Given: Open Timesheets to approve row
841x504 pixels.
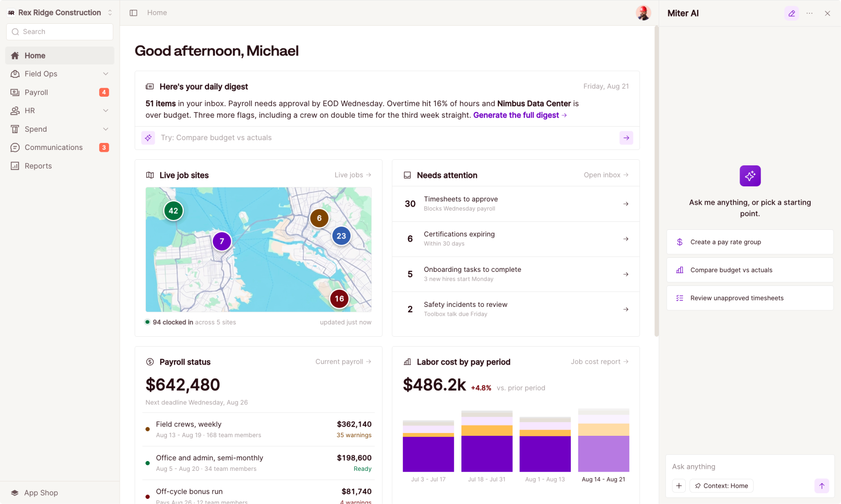Looking at the screenshot, I should 516,204.
